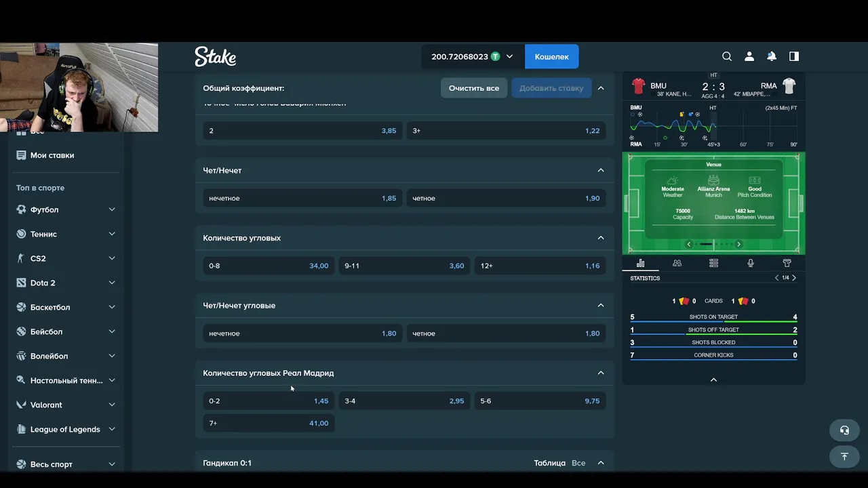Click the Valorant icon in sidebar
Image resolution: width=868 pixels, height=488 pixels.
point(22,405)
